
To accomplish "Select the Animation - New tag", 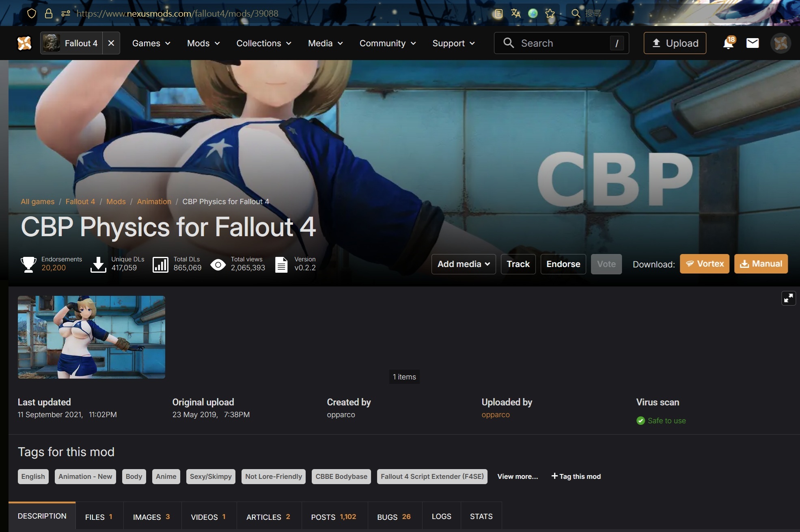I will click(85, 476).
